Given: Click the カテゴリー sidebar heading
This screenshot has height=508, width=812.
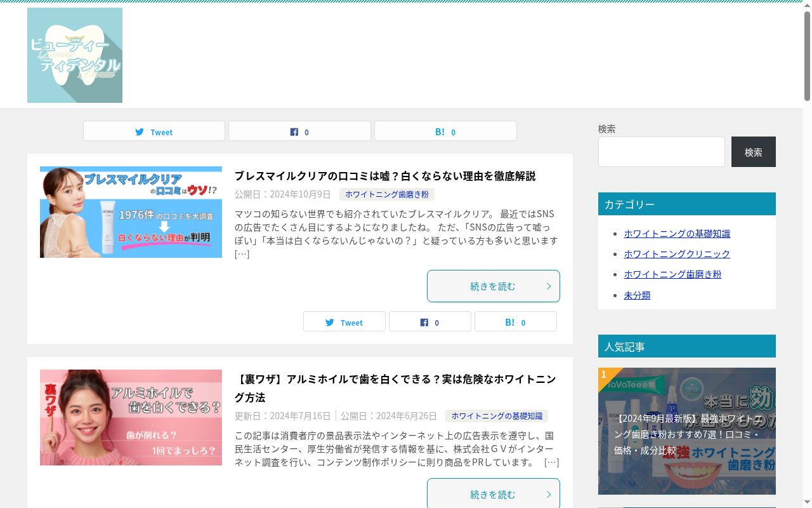Looking at the screenshot, I should pos(687,204).
